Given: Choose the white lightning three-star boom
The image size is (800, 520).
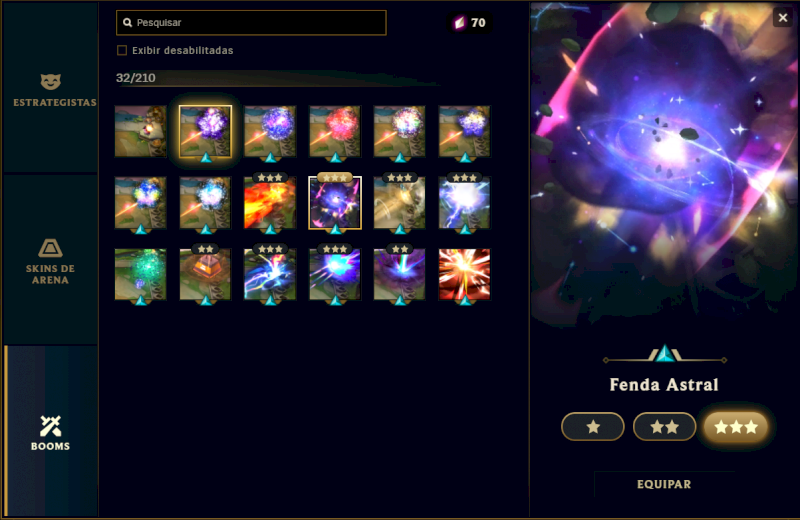Looking at the screenshot, I should pyautogui.click(x=464, y=203).
